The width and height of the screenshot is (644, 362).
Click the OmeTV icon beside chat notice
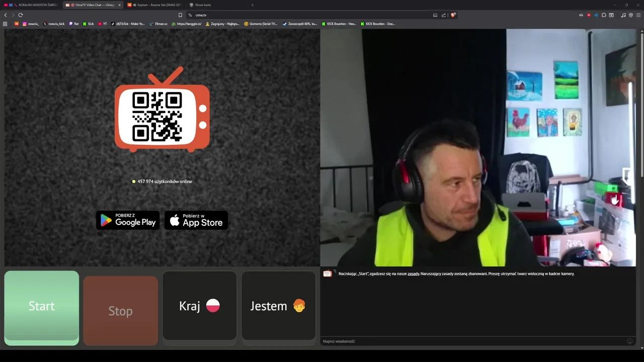327,274
